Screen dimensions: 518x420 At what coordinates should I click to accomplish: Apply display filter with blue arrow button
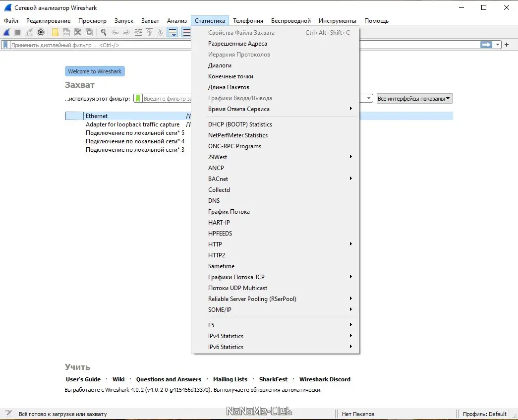pyautogui.click(x=486, y=45)
